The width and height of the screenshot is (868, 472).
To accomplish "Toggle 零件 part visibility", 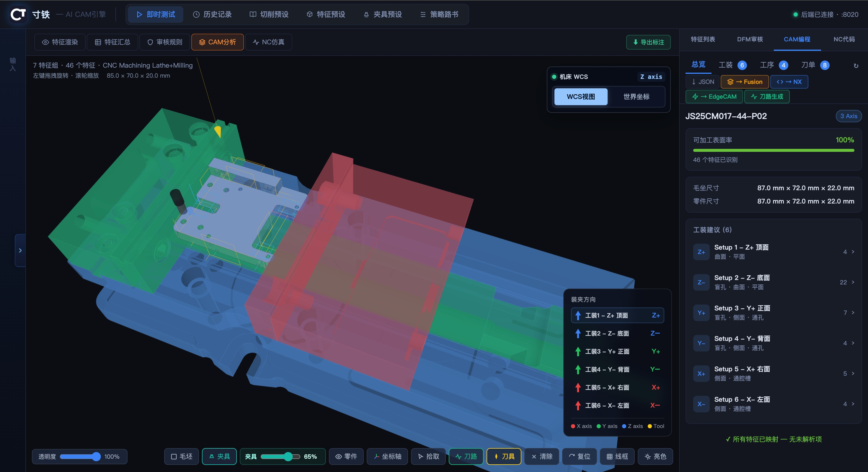I will pyautogui.click(x=346, y=456).
